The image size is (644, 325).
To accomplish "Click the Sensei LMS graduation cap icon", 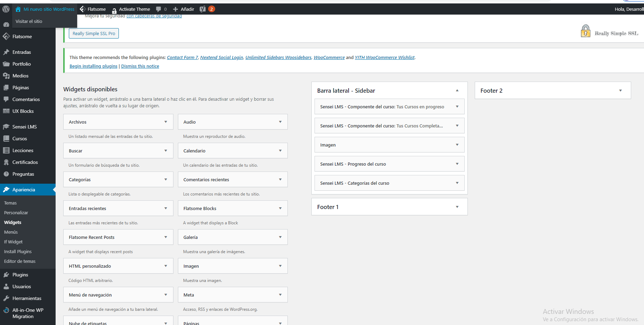I will (x=6, y=127).
